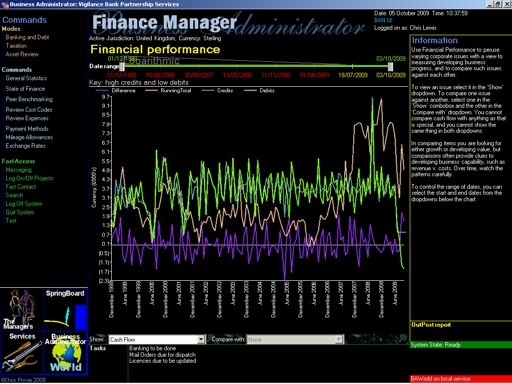Screen dimensions: 512x384
Task: Open Show dropdown arrow with Cash Flow
Action: pyautogui.click(x=201, y=340)
